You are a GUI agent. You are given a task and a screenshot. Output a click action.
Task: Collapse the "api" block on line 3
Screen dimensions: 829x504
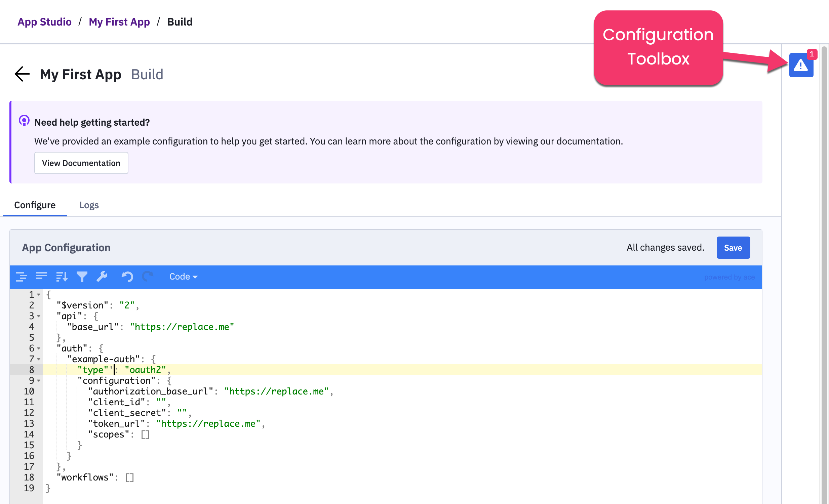click(39, 316)
